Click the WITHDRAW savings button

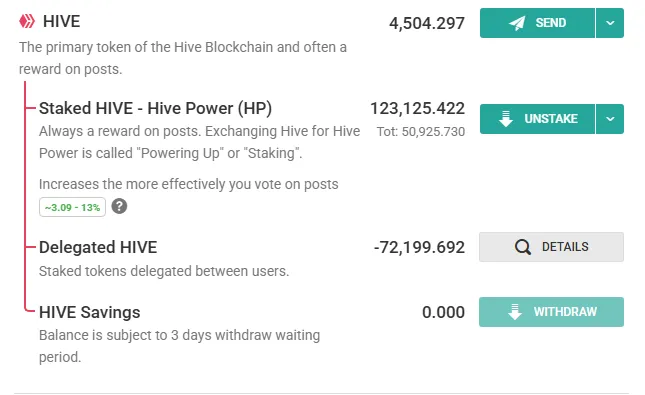pos(551,312)
